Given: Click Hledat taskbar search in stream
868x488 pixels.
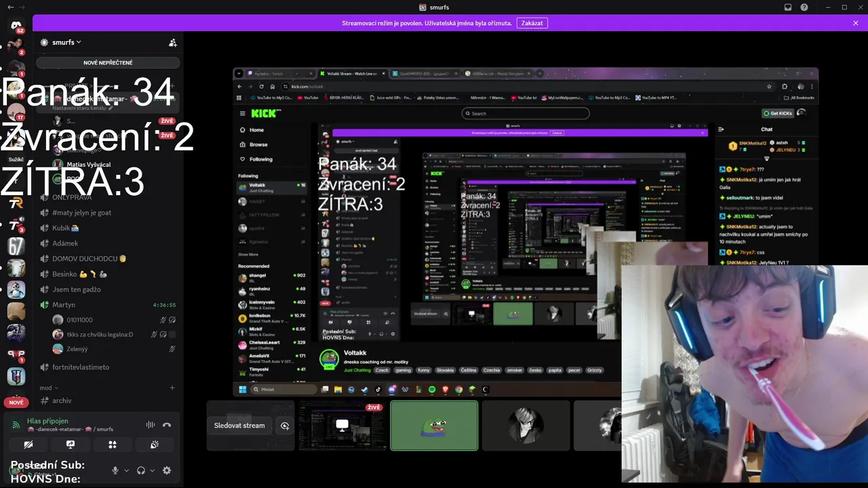Looking at the screenshot, I should pyautogui.click(x=283, y=390).
